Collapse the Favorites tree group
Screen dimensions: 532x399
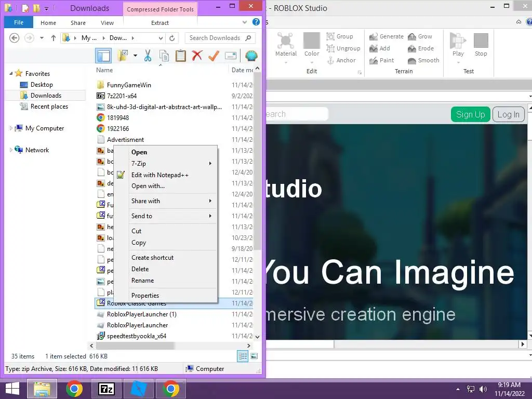11,73
